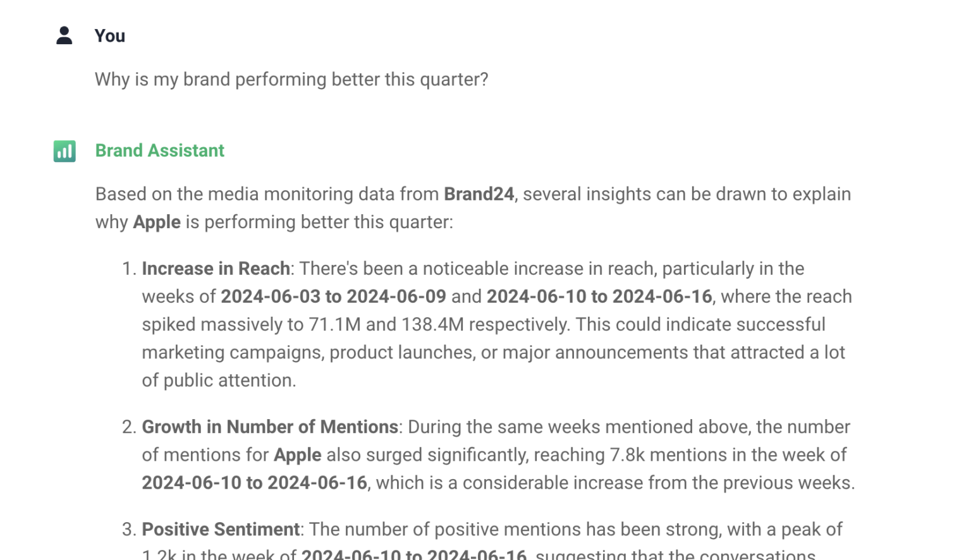Click the user avatar icon beside You
The image size is (971, 560).
[64, 35]
